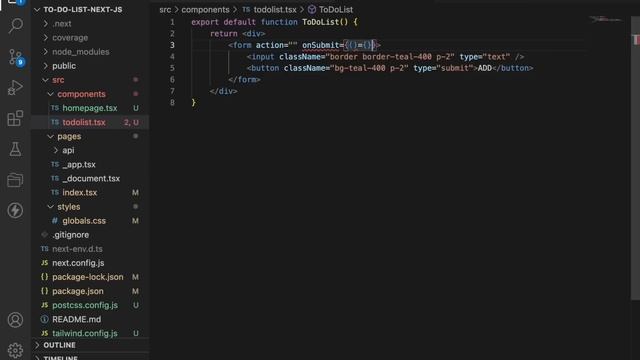This screenshot has width=640, height=360.
Task: Click the closing form tag on line 6
Action: pos(244,80)
